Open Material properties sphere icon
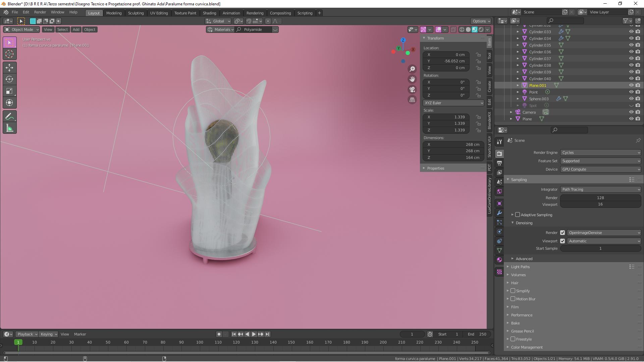 tap(499, 260)
